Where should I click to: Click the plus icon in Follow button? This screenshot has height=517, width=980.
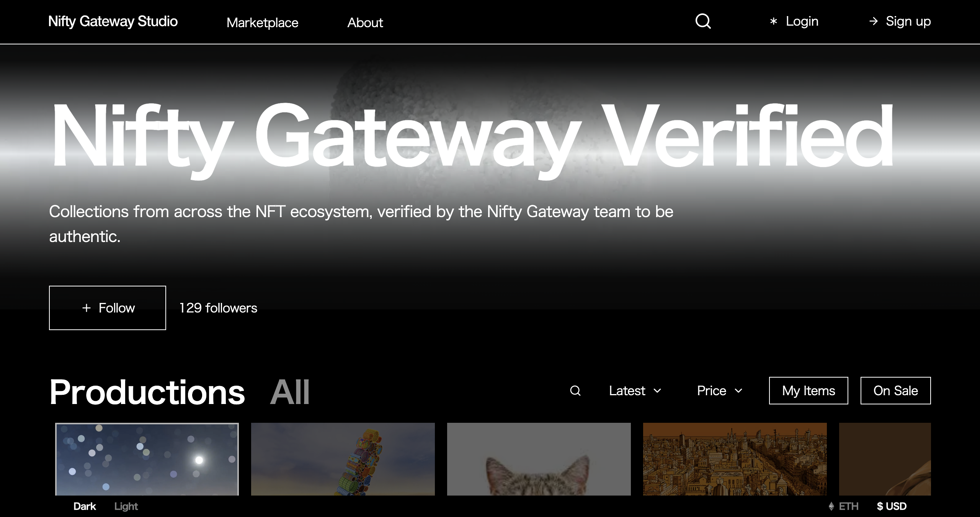click(x=87, y=308)
